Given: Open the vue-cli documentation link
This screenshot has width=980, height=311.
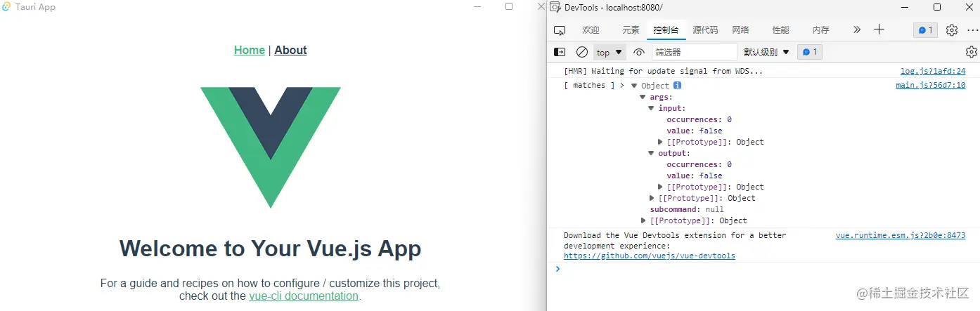Looking at the screenshot, I should tap(304, 296).
